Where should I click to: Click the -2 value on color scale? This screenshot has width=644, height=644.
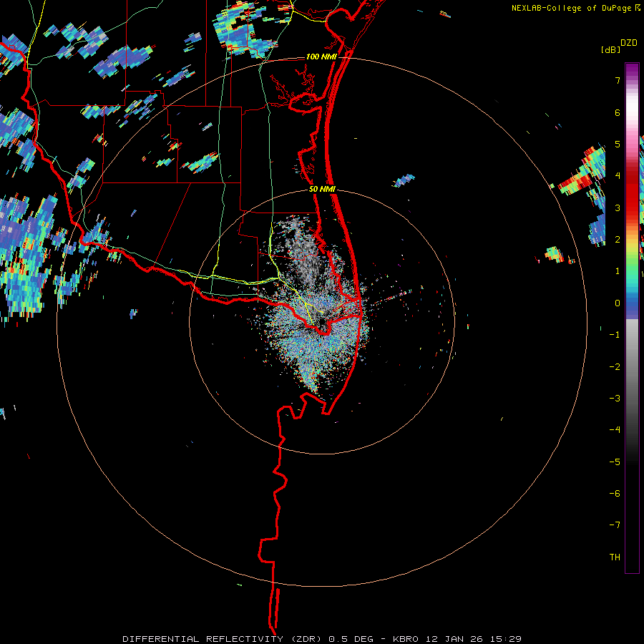(x=615, y=367)
